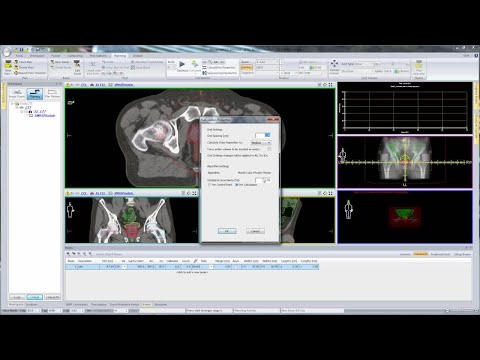Select the Image Fusion workspace icon
The image size is (480, 360).
pos(17,94)
